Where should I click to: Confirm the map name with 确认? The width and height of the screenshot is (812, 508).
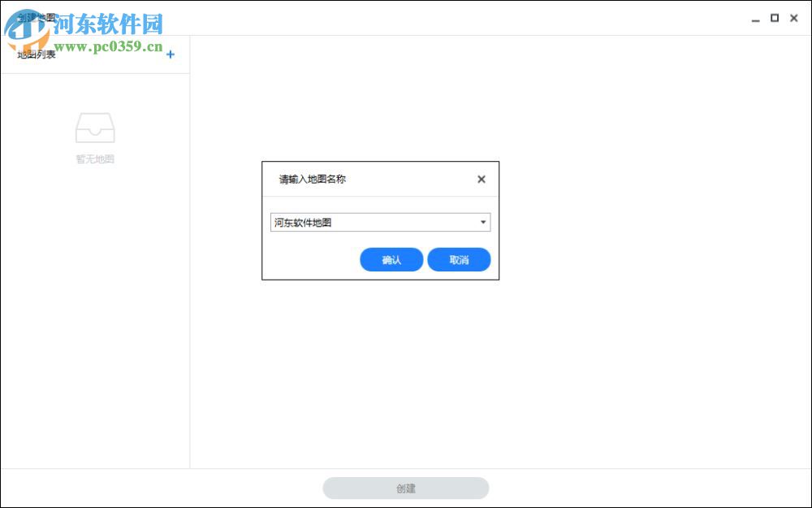(391, 259)
